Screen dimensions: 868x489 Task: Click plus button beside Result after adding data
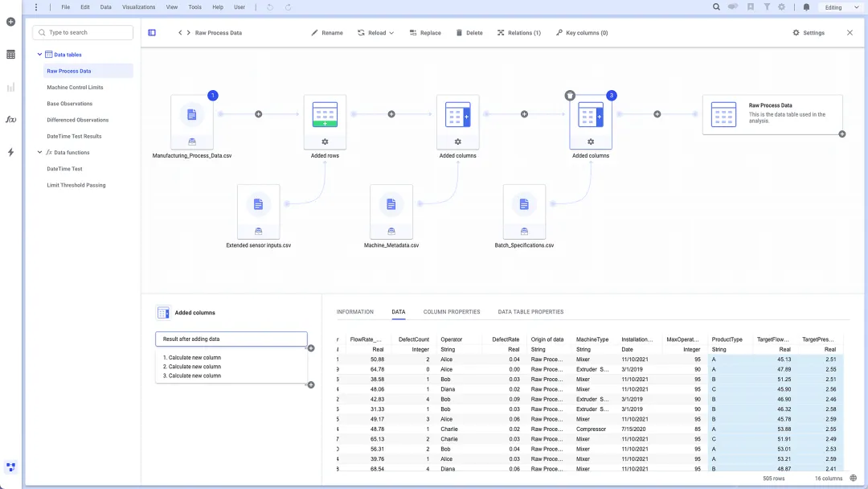(311, 348)
